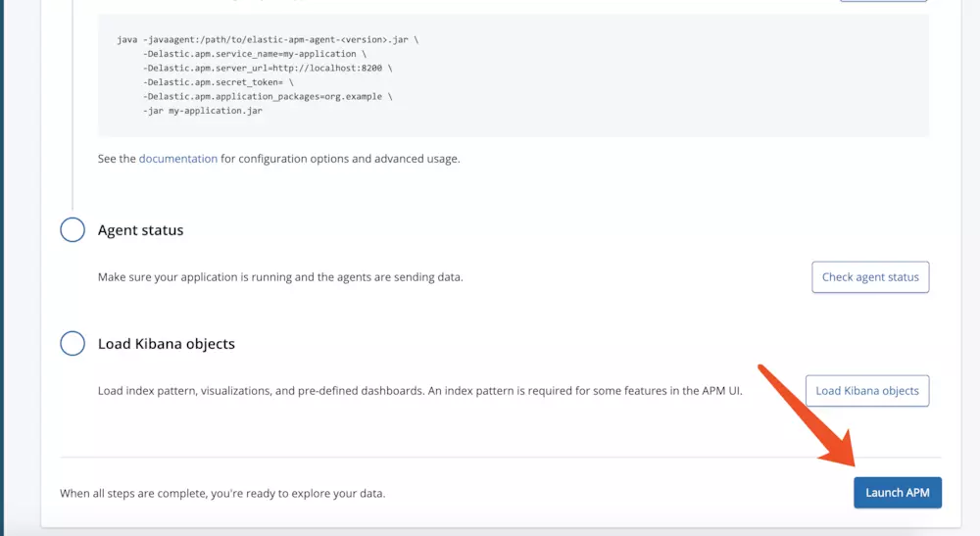Click the 'Make sure your application is running' text
Viewport: 980px width, 536px height.
click(x=280, y=276)
